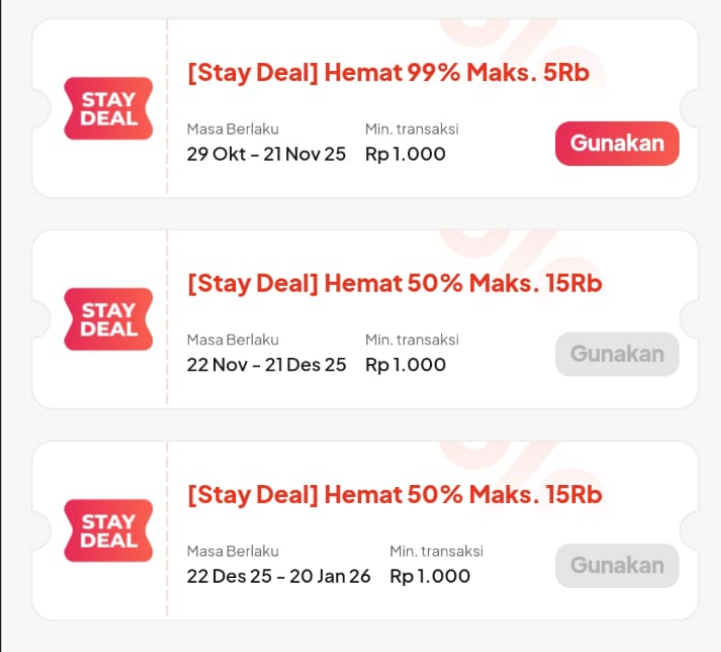Screen dimensions: 721x652
Task: Tap the Rp 1.000 amount on the 22 Nov voucher
Action: pos(405,365)
